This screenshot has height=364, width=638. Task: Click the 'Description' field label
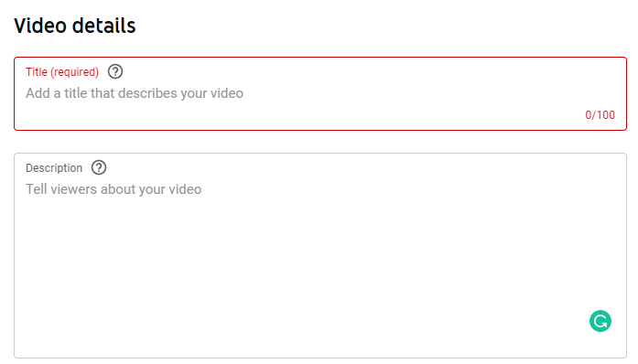tap(54, 168)
